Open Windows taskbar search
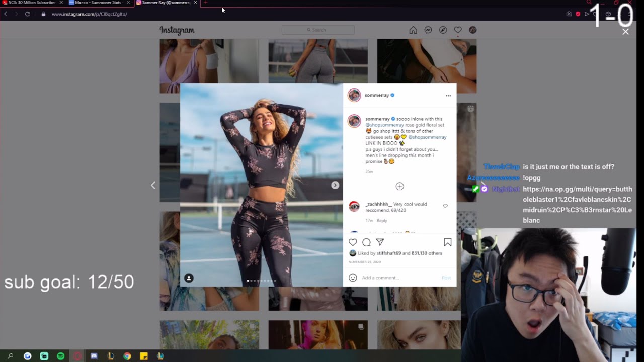This screenshot has width=644, height=362. pyautogui.click(x=11, y=356)
